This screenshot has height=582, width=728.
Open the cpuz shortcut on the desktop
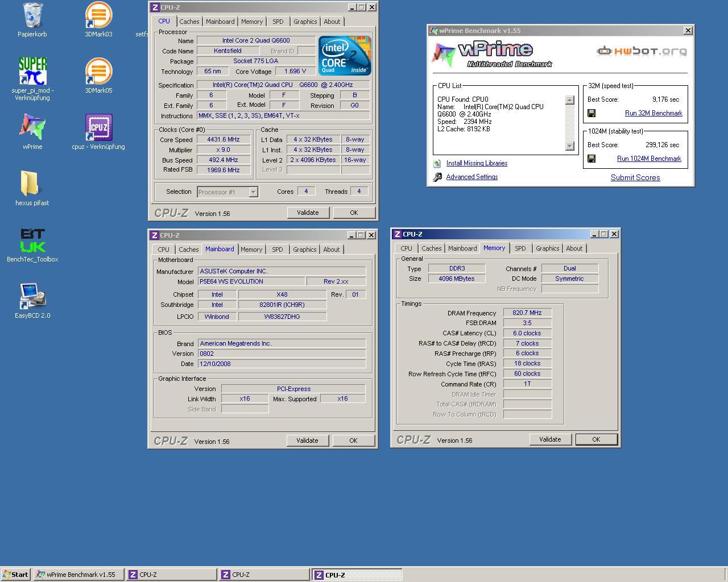click(98, 127)
